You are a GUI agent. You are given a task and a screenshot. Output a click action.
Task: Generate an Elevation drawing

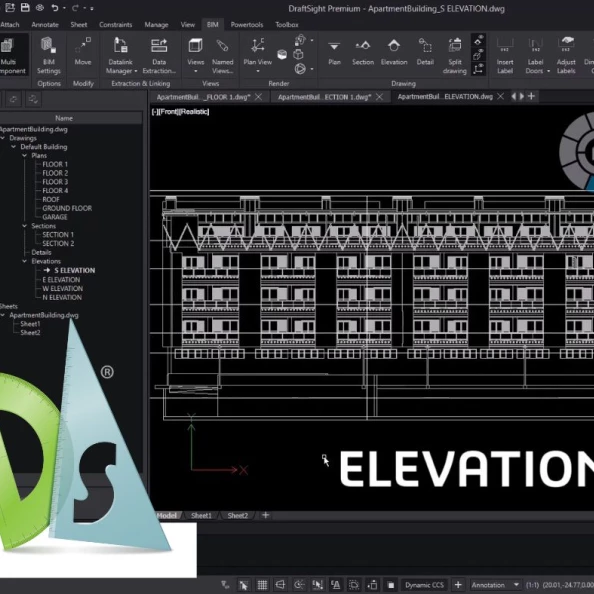point(394,52)
